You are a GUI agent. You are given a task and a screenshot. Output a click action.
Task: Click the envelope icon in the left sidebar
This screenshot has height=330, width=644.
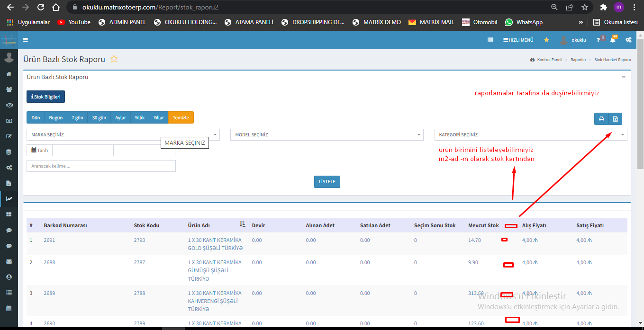[x=9, y=261]
